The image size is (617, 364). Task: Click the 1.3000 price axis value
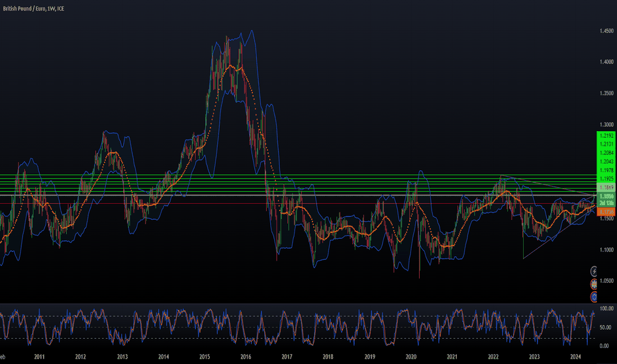606,124
